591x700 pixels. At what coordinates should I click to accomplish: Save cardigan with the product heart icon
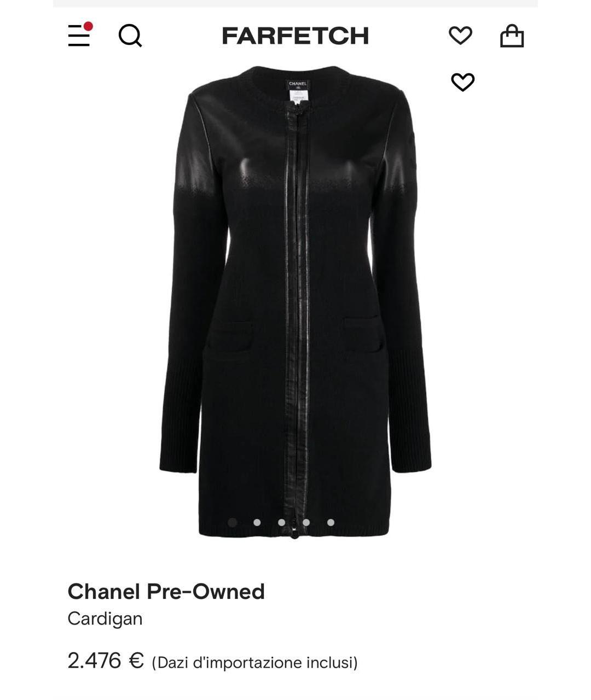462,82
